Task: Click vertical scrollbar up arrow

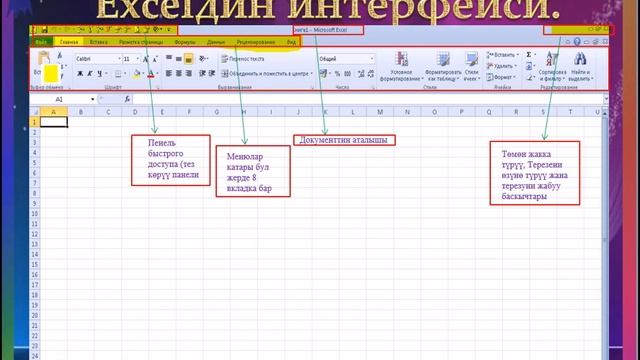Action: [x=605, y=112]
